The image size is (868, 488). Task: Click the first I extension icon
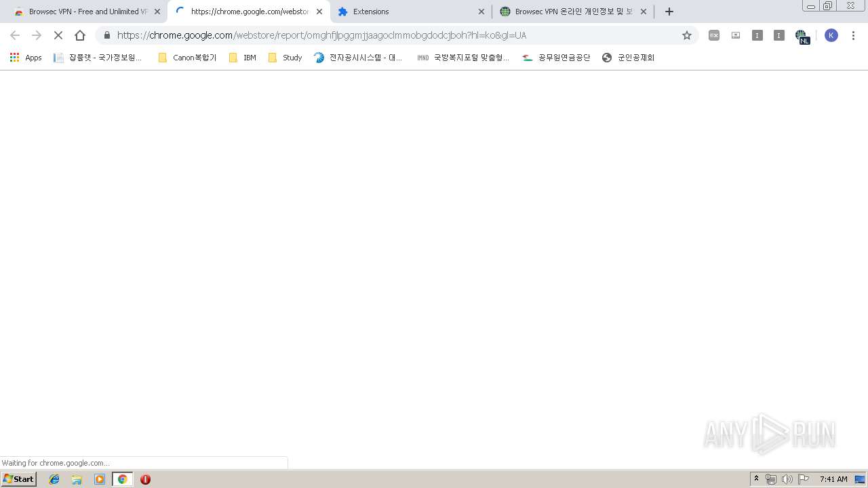[757, 35]
